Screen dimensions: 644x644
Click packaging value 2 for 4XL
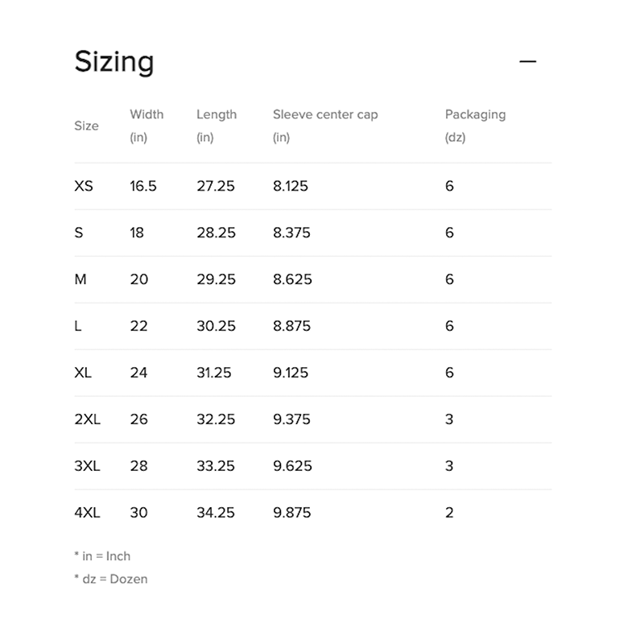449,513
